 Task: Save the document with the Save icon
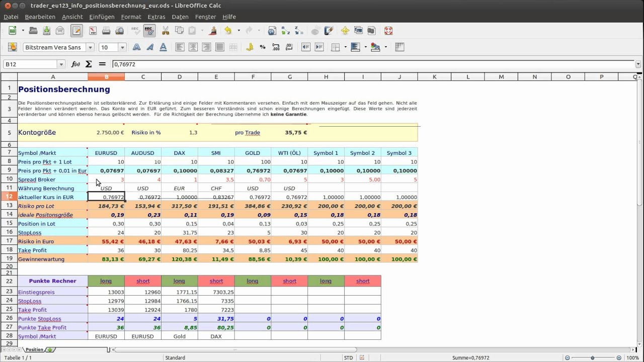(46, 31)
